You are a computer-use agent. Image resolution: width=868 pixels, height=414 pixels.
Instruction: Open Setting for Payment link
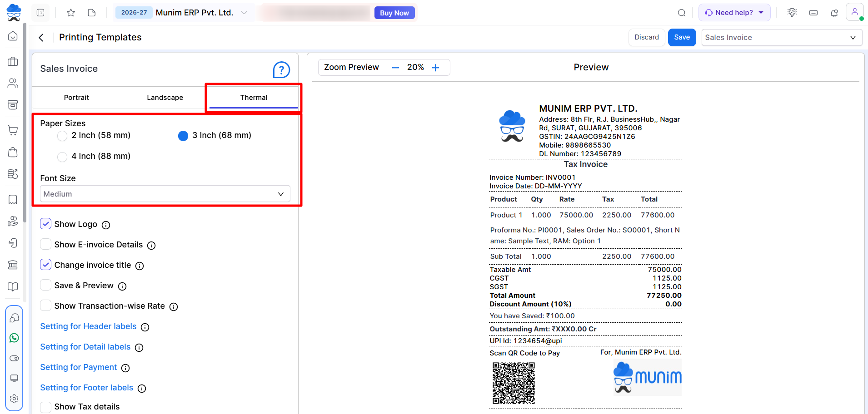pos(79,367)
